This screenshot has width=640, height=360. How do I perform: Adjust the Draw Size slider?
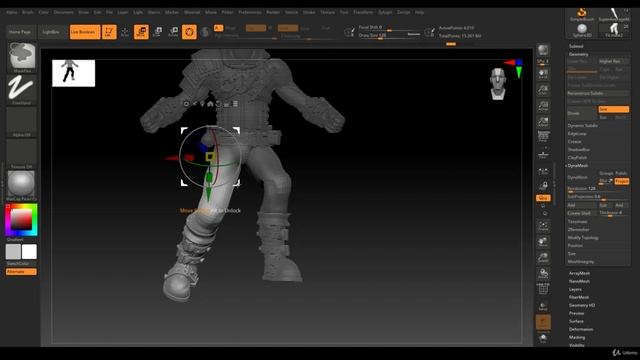point(389,36)
